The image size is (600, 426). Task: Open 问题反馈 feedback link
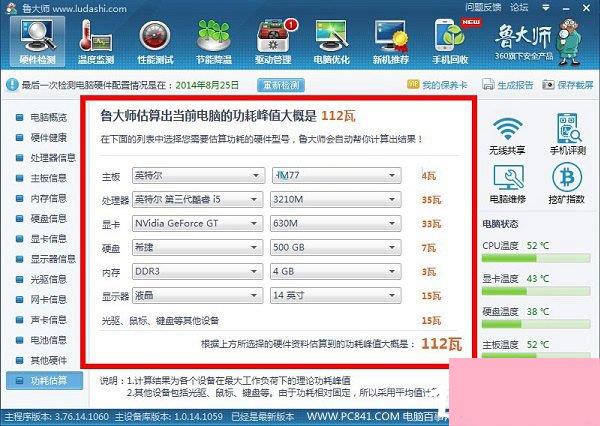point(483,7)
